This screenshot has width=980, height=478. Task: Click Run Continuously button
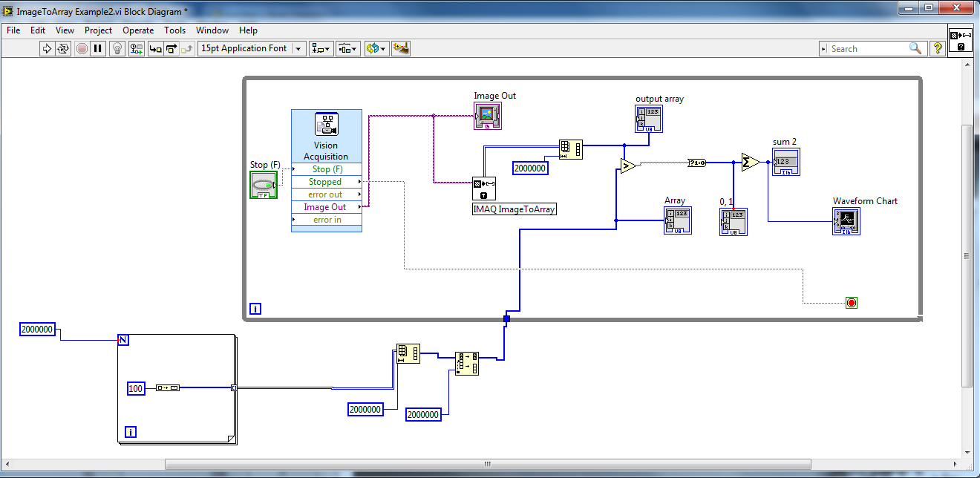click(x=63, y=48)
